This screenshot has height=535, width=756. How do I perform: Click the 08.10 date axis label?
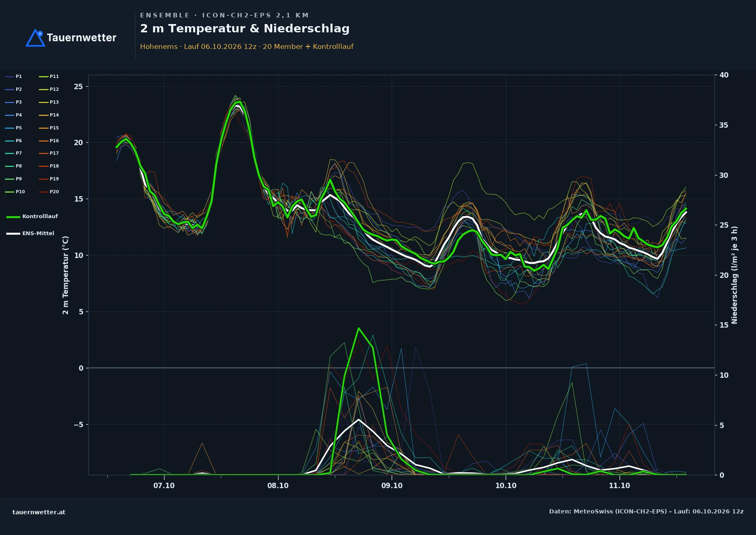278,486
